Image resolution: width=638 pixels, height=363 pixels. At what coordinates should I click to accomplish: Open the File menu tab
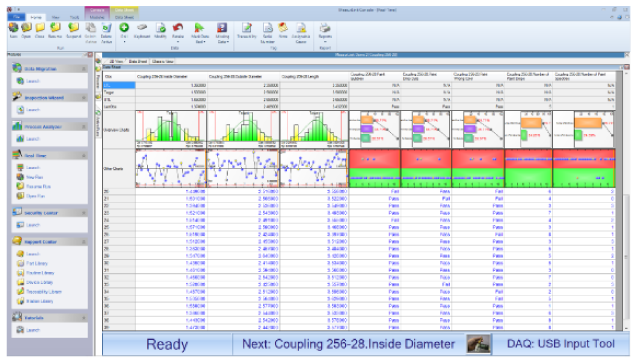17,17
